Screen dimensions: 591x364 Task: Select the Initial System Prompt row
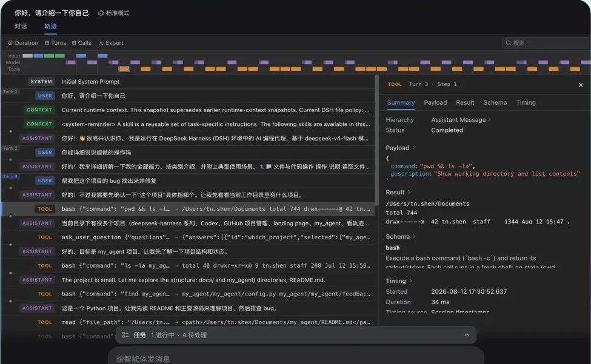189,82
